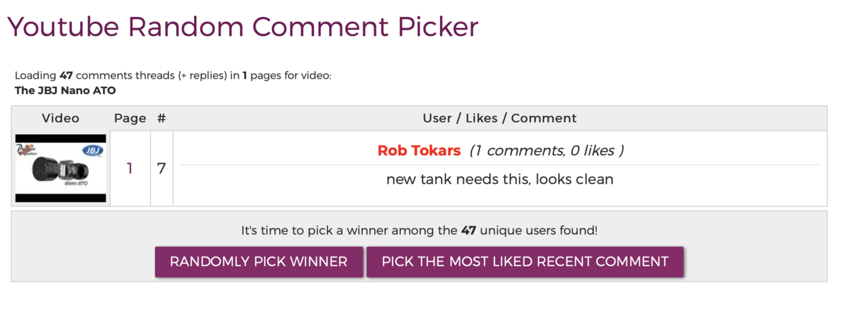
Task: Click the Loading 47 comments threads text
Action: pyautogui.click(x=173, y=76)
